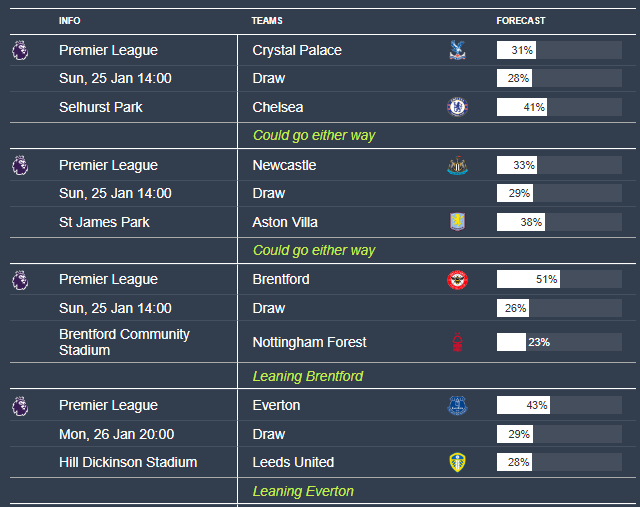Click the Aston Villa club crest
640x507 pixels.
[x=457, y=222]
